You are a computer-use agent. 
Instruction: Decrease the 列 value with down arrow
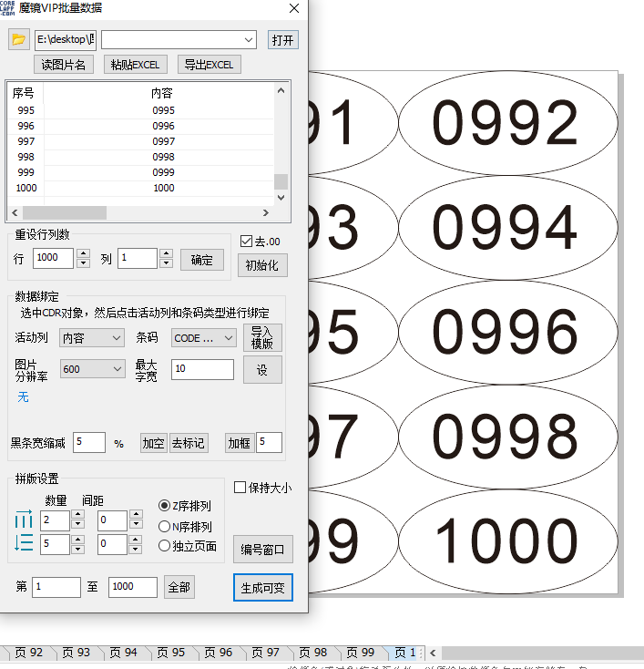[167, 262]
